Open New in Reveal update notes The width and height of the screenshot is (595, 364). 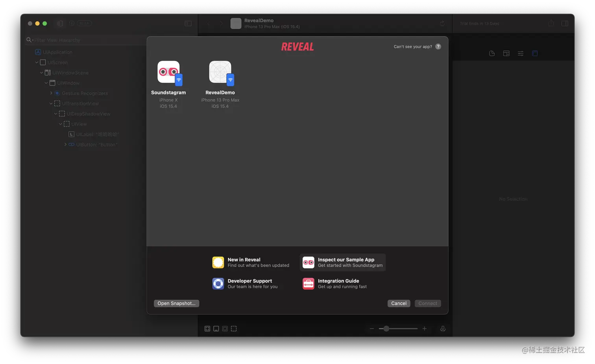pos(251,262)
